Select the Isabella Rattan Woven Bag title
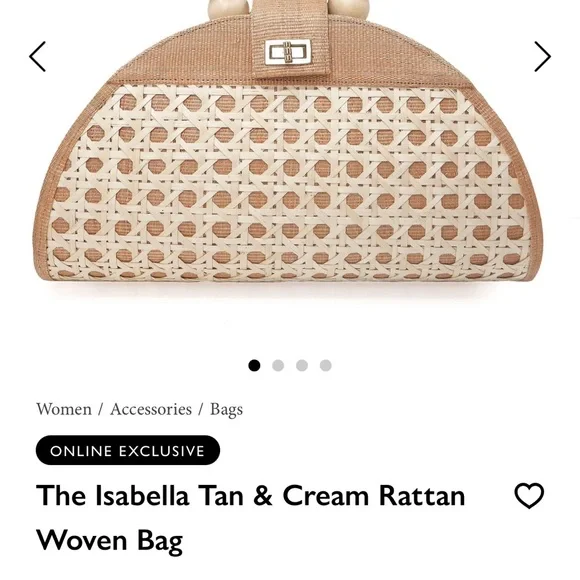The height and width of the screenshot is (580, 580). pyautogui.click(x=250, y=517)
